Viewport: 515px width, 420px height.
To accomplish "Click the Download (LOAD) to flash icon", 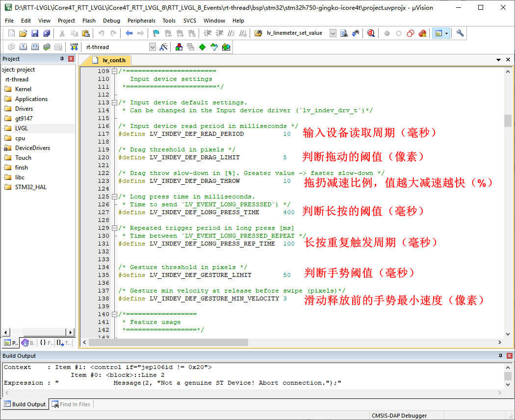I will tap(74, 47).
